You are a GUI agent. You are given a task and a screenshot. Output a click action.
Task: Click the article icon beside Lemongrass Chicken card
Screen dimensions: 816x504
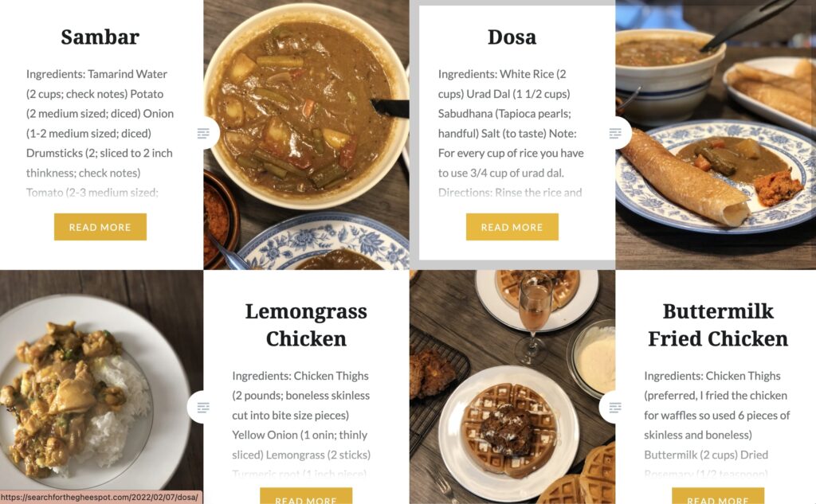(203, 407)
